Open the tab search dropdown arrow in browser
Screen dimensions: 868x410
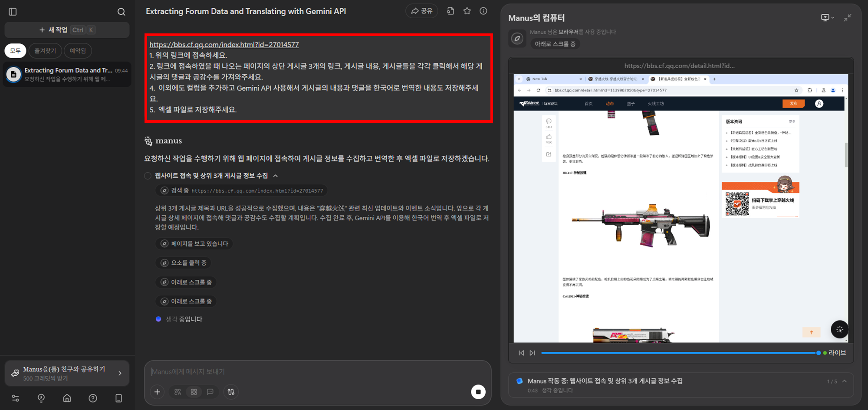pos(519,79)
